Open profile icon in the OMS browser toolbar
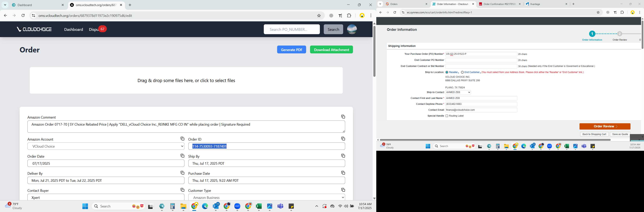Image resolution: width=644 pixels, height=212 pixels. click(362, 16)
